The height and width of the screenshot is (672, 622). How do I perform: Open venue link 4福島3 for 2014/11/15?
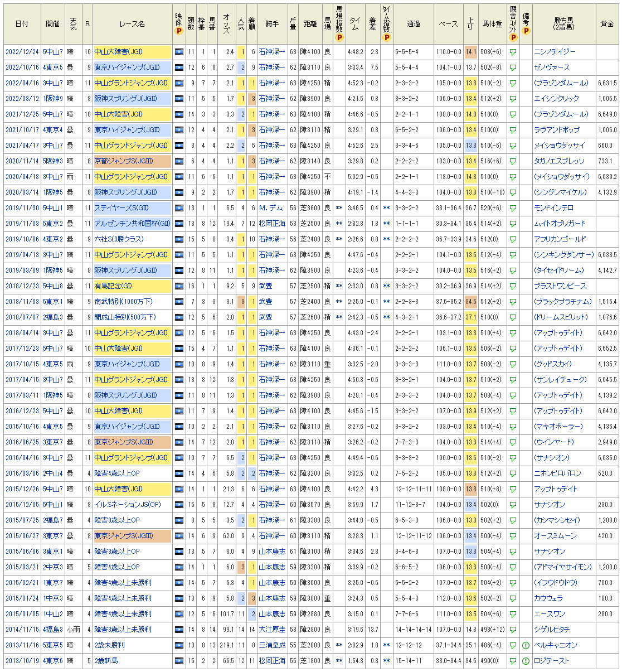click(53, 630)
